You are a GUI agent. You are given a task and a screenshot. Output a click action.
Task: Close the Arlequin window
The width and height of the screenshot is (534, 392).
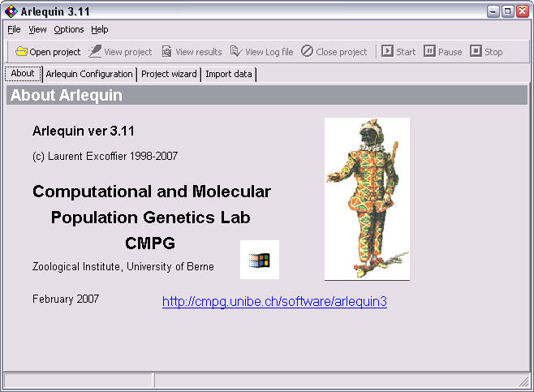pyautogui.click(x=522, y=11)
